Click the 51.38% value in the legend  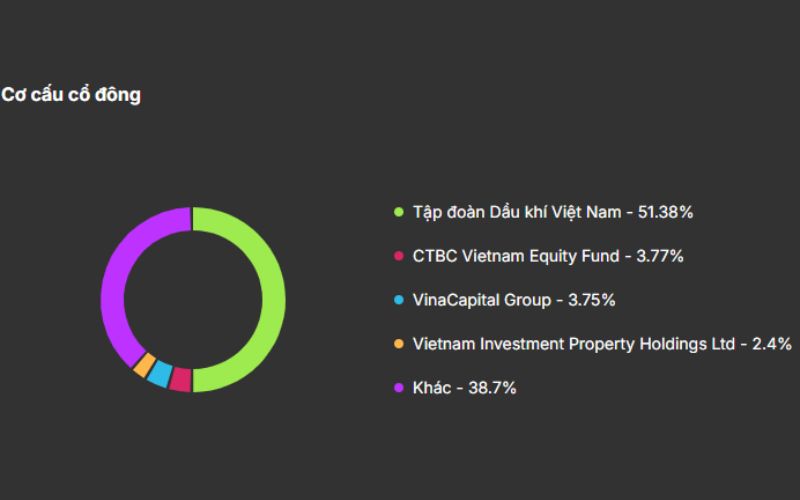[664, 212]
